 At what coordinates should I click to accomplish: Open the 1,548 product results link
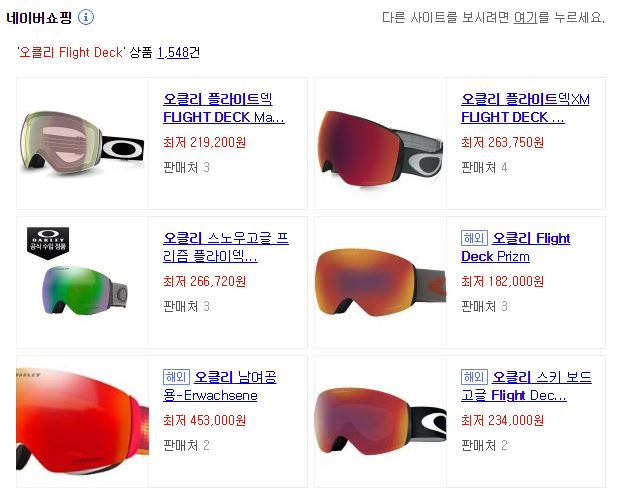pos(173,52)
